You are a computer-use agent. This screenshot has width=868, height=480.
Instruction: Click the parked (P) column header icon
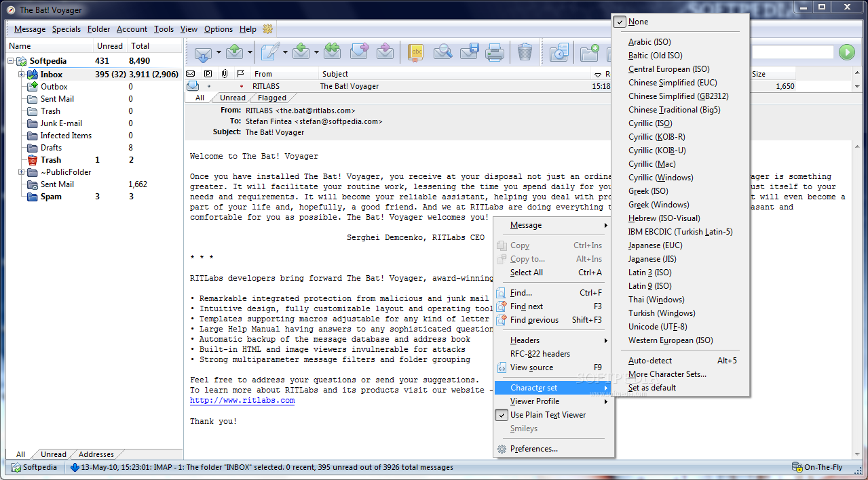(x=208, y=74)
